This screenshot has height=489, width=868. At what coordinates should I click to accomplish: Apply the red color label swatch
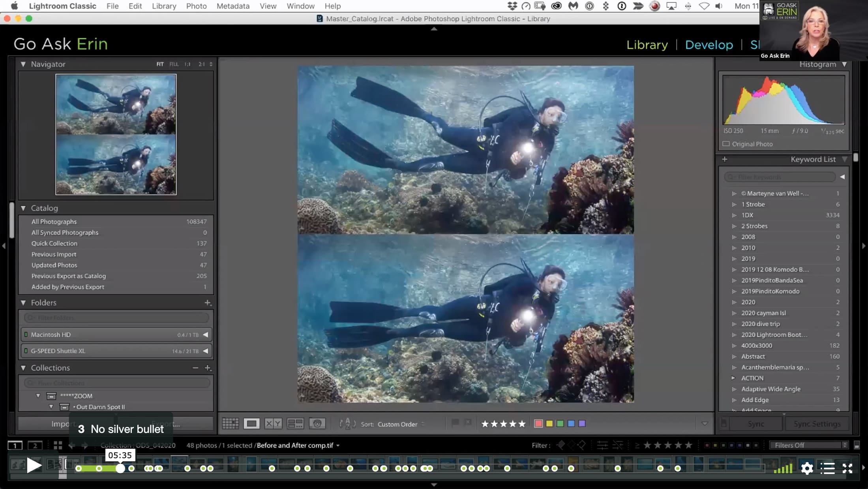click(x=538, y=423)
